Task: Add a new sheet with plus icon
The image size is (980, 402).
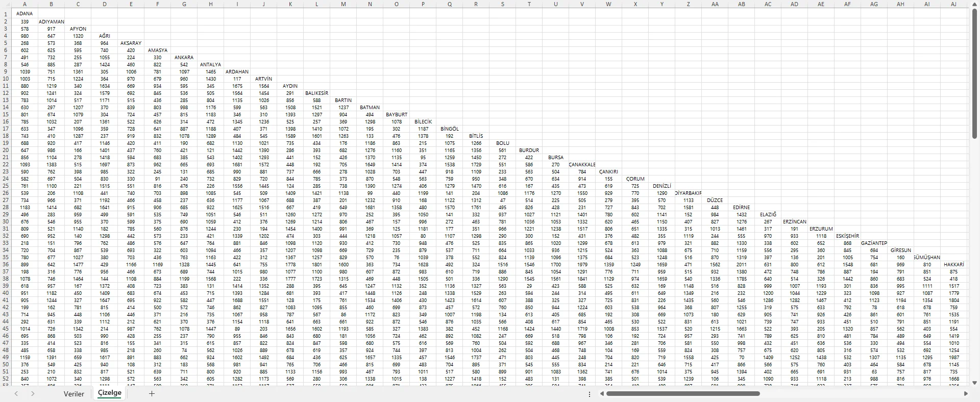Action: pos(151,393)
